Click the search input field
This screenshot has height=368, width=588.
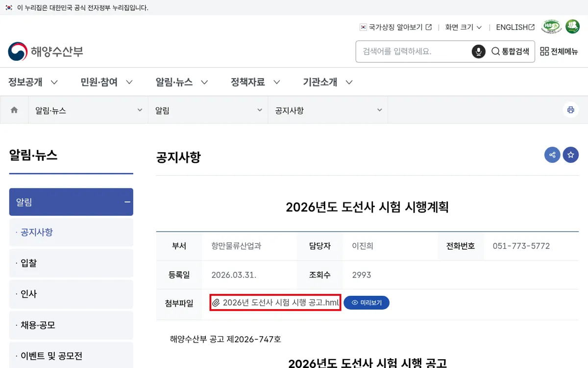coord(414,52)
